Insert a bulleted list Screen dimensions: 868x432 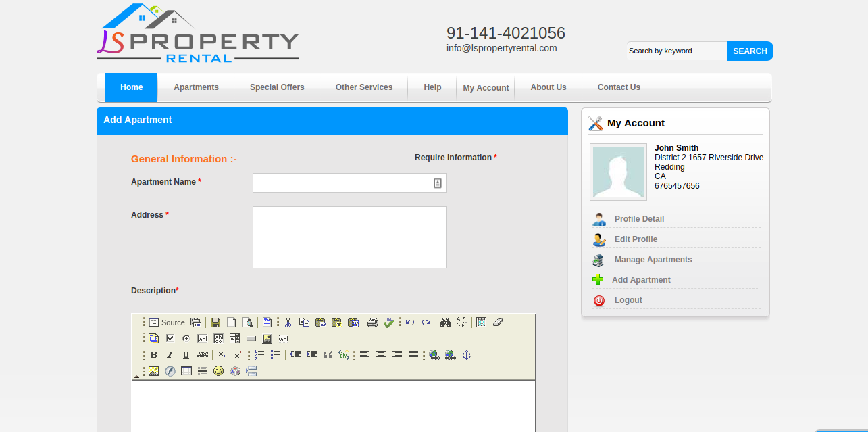(276, 355)
